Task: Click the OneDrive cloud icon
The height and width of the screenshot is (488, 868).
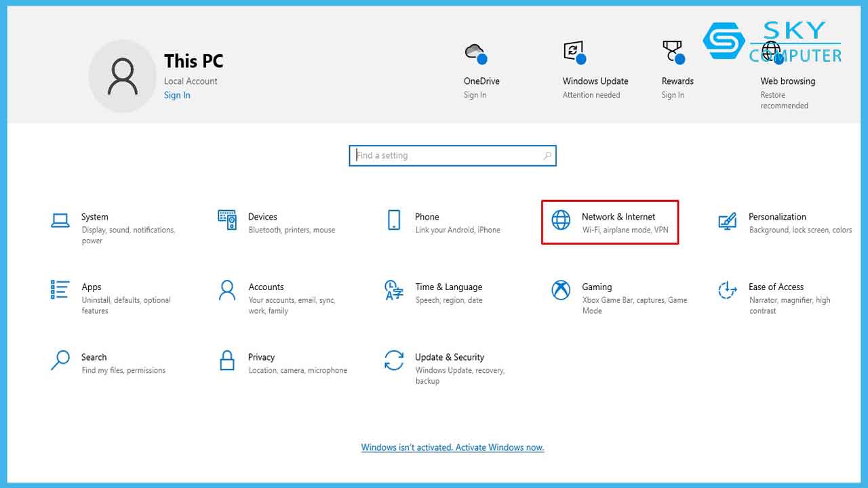Action: [475, 53]
